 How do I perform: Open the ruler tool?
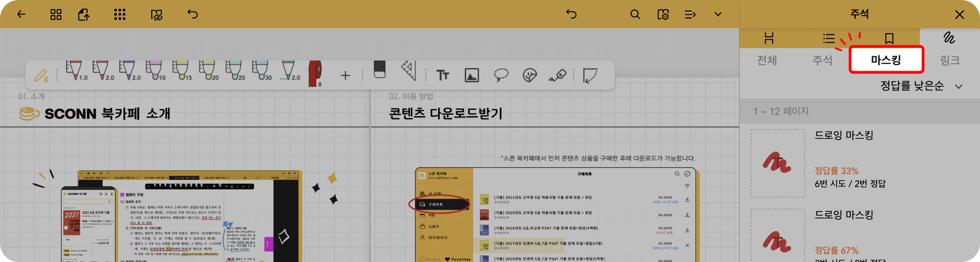pyautogui.click(x=409, y=71)
